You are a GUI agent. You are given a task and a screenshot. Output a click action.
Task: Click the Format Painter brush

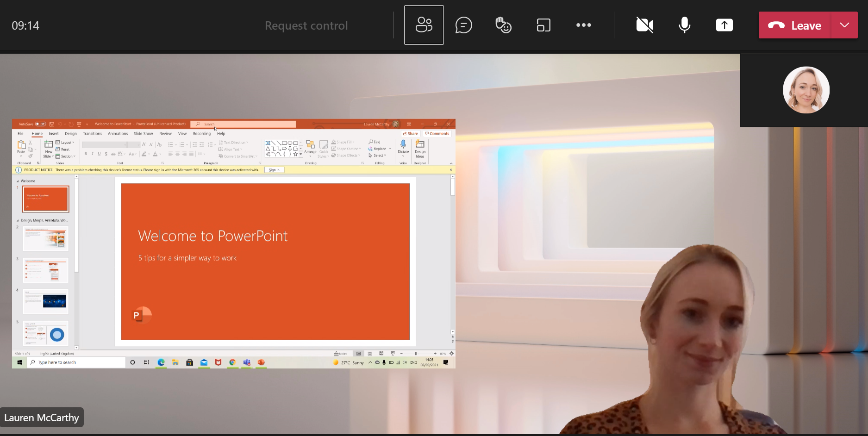pyautogui.click(x=31, y=156)
